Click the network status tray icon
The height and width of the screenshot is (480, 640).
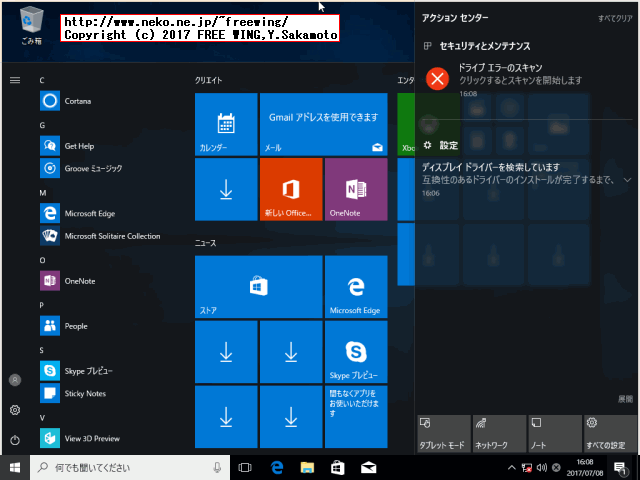[x=527, y=467]
